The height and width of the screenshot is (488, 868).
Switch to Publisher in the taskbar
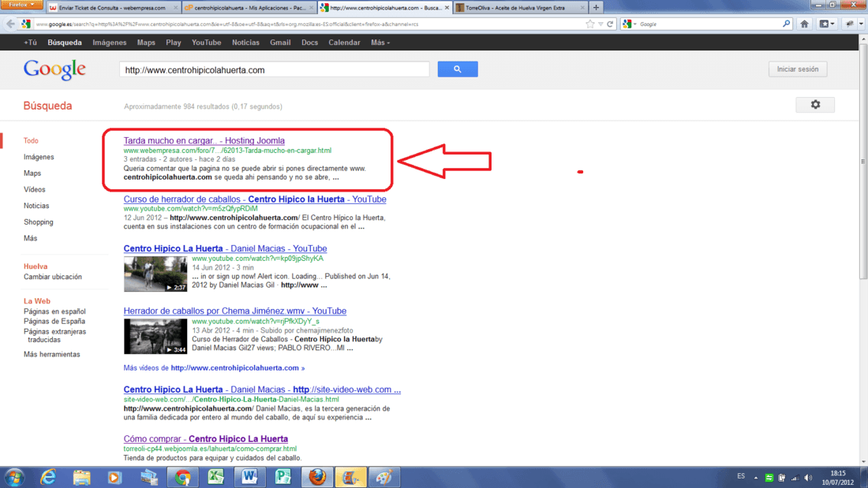coord(282,477)
